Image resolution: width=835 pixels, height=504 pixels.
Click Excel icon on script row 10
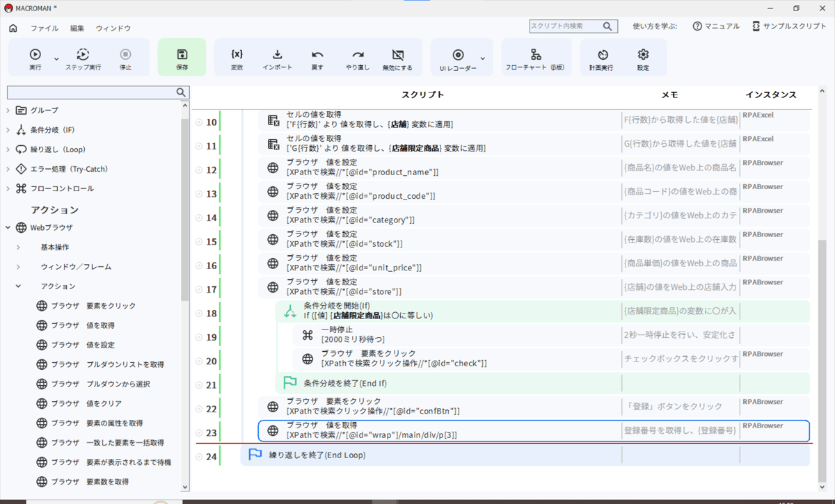pos(273,121)
